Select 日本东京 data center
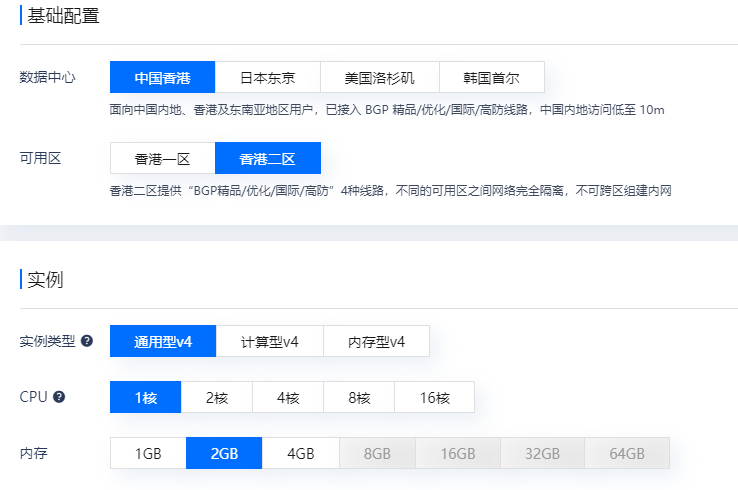 (268, 77)
